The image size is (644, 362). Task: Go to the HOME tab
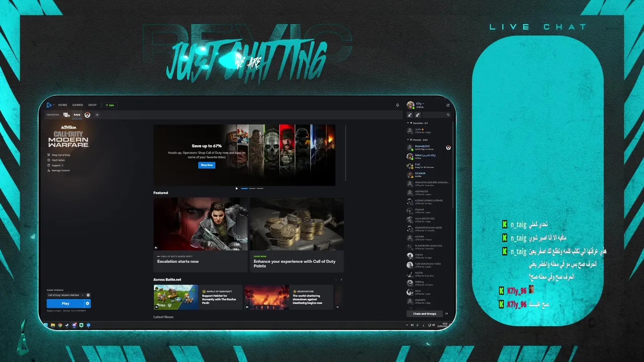point(62,105)
